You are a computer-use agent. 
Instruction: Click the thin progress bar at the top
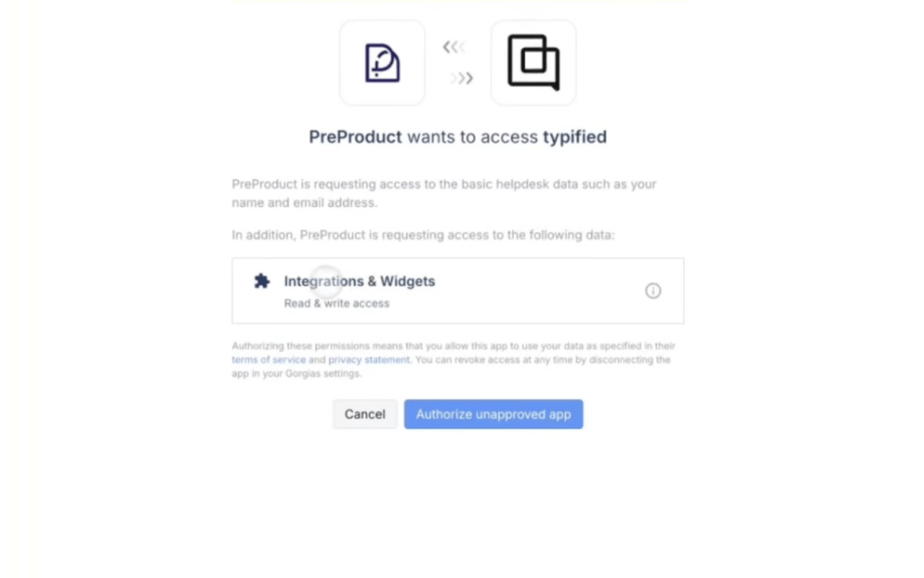(461, 2)
